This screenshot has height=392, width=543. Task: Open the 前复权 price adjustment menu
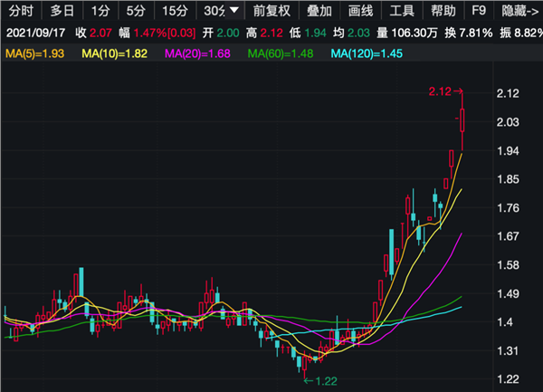coord(271,11)
